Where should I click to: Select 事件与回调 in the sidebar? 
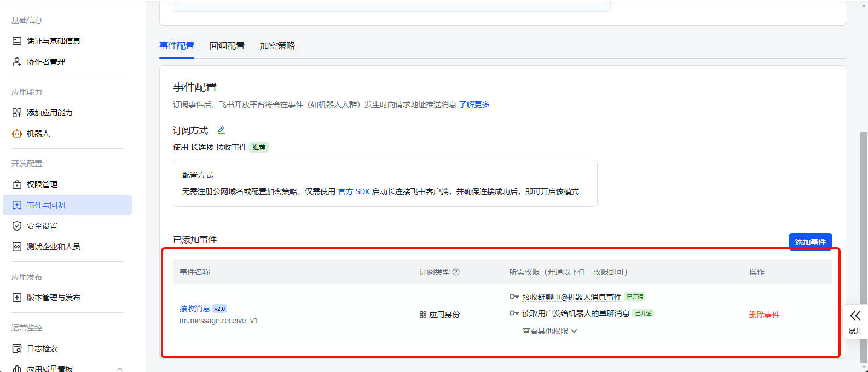[67, 205]
